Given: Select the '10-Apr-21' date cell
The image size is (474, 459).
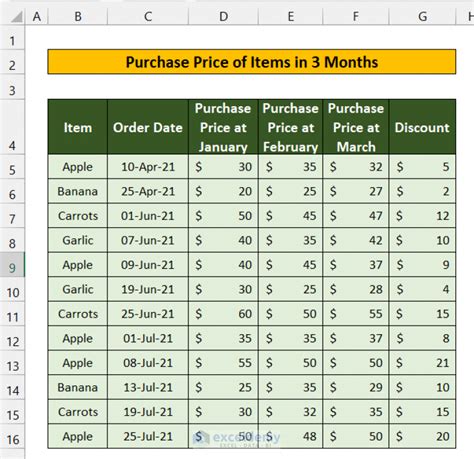Looking at the screenshot, I should coord(148,167).
